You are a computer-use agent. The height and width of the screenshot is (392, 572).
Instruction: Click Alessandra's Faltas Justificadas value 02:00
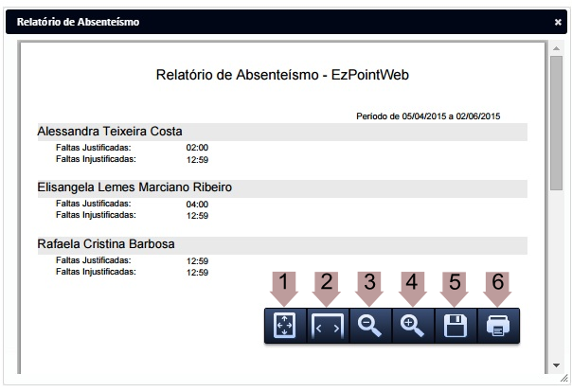[197, 148]
